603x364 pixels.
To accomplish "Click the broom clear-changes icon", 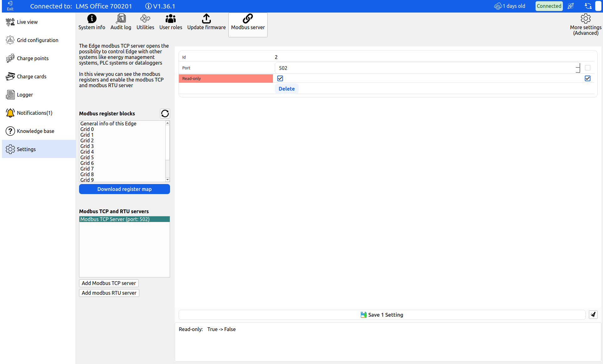I will 593,315.
